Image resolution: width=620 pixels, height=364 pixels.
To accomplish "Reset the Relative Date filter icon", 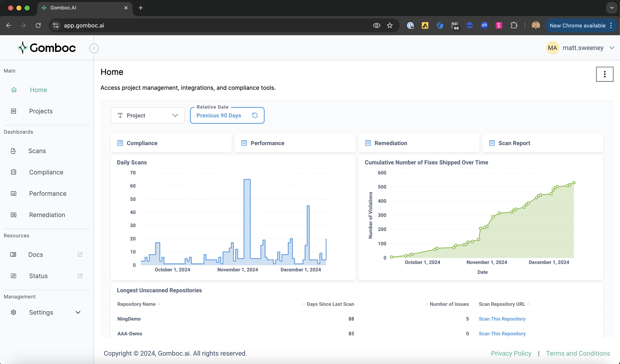I will point(255,115).
